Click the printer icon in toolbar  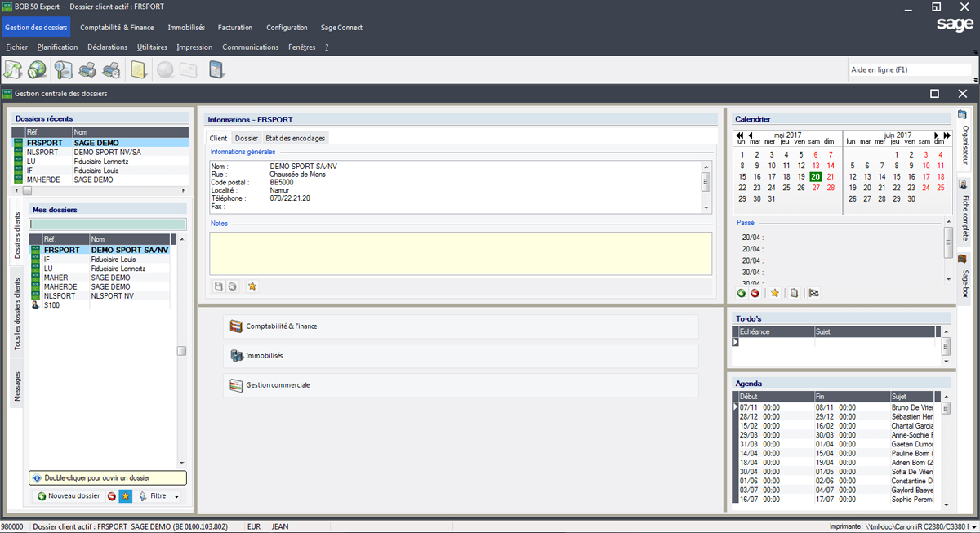click(88, 69)
